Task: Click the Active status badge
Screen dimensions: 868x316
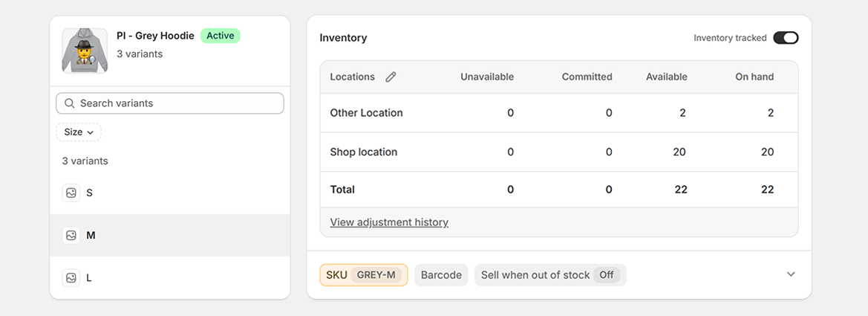Action: 221,36
